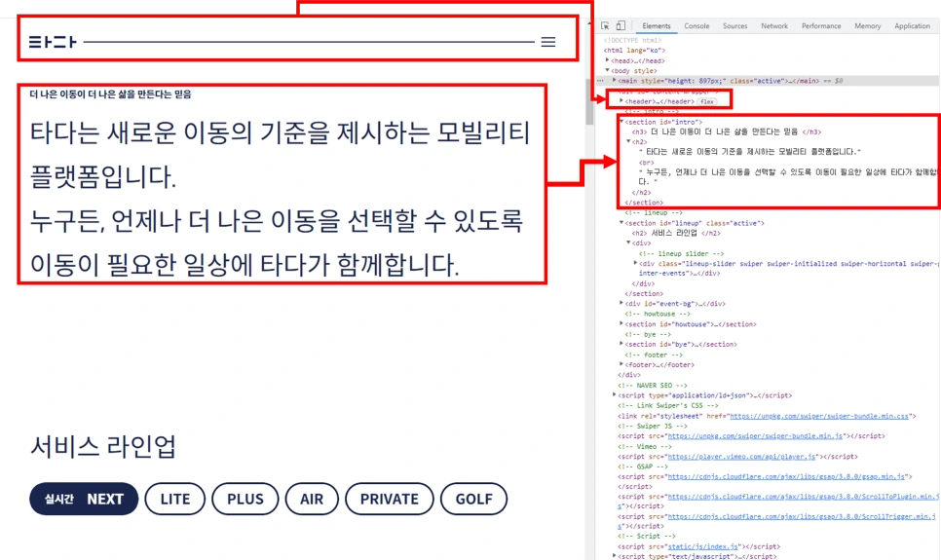Toggle the DevTools device toolbar
The width and height of the screenshot is (941, 560).
pyautogui.click(x=621, y=26)
